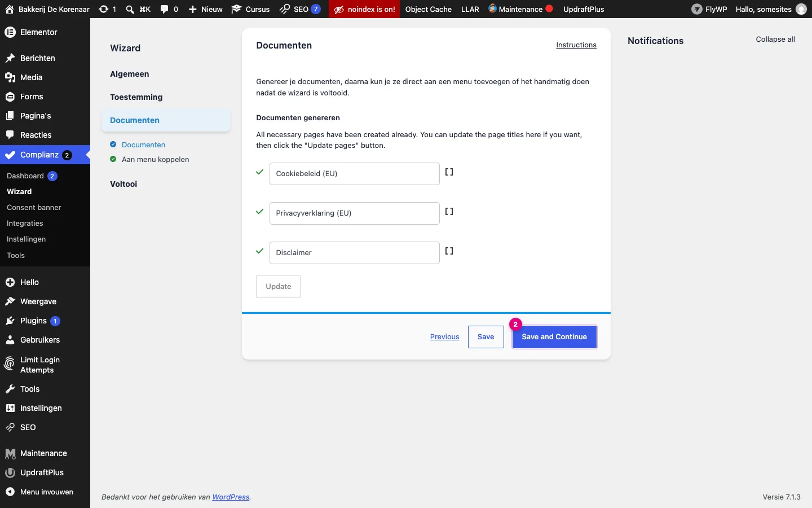Open the SEO admin bar menu

(301, 9)
